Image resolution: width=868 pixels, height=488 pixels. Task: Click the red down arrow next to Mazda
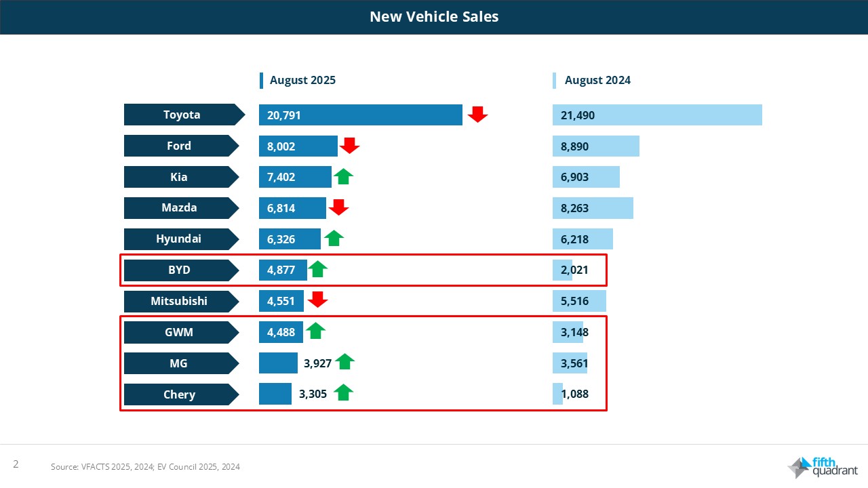pyautogui.click(x=338, y=207)
